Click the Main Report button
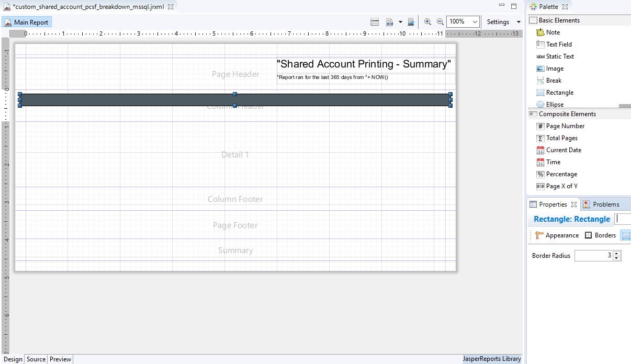631x364 pixels. click(x=27, y=22)
